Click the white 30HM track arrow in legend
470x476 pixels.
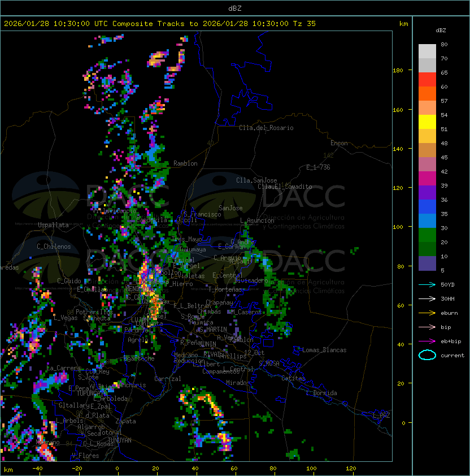pos(427,298)
